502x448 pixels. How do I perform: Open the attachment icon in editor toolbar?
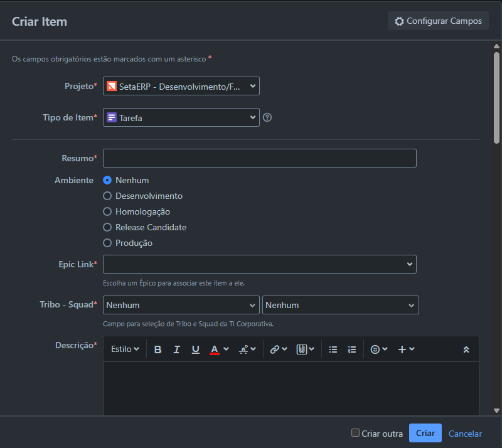[x=301, y=349]
